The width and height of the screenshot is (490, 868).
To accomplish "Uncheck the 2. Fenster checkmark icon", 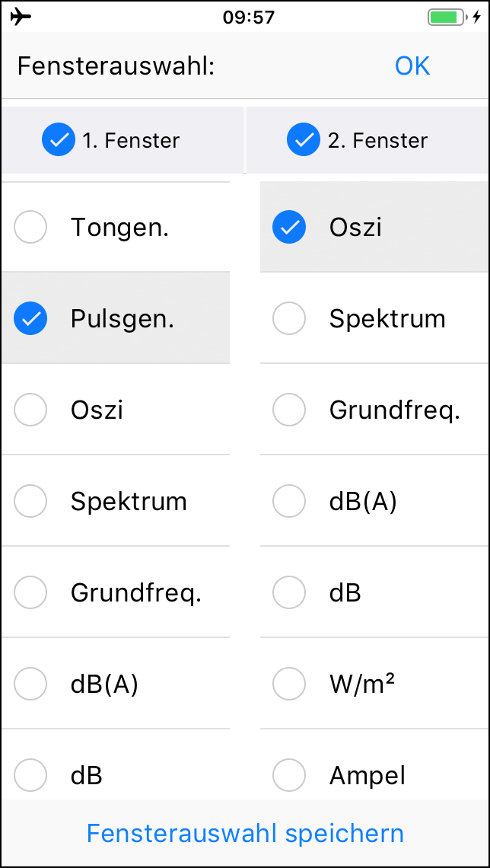I will click(x=303, y=140).
